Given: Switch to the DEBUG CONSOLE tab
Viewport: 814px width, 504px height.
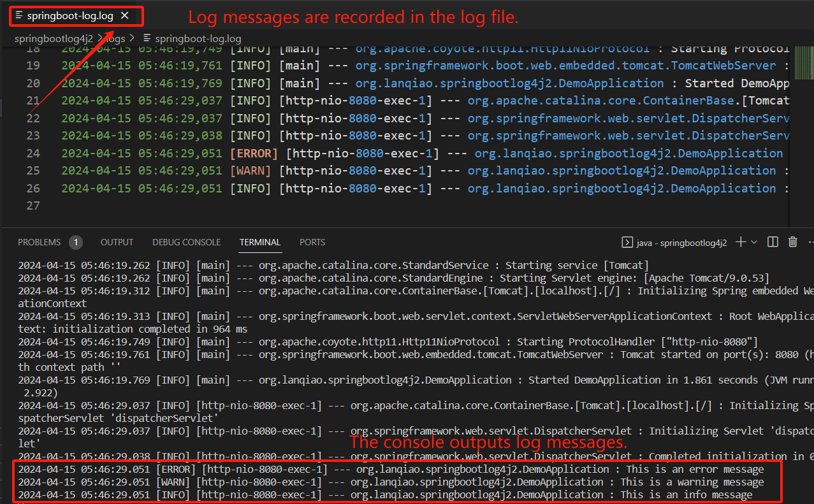Looking at the screenshot, I should tap(186, 241).
